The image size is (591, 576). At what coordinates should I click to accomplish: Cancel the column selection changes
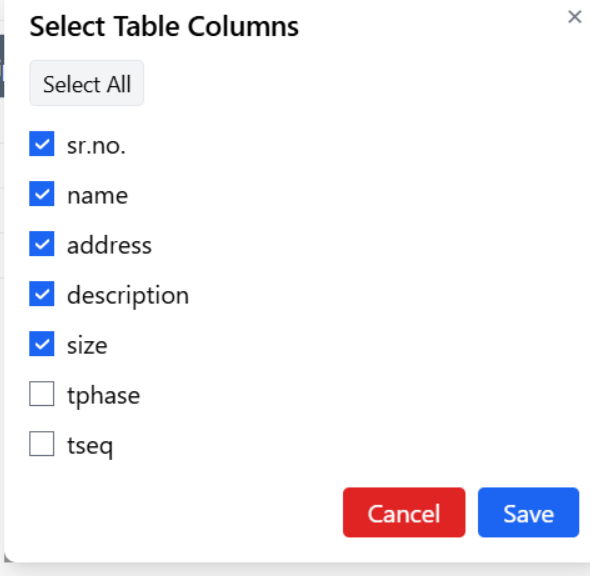pyautogui.click(x=404, y=512)
